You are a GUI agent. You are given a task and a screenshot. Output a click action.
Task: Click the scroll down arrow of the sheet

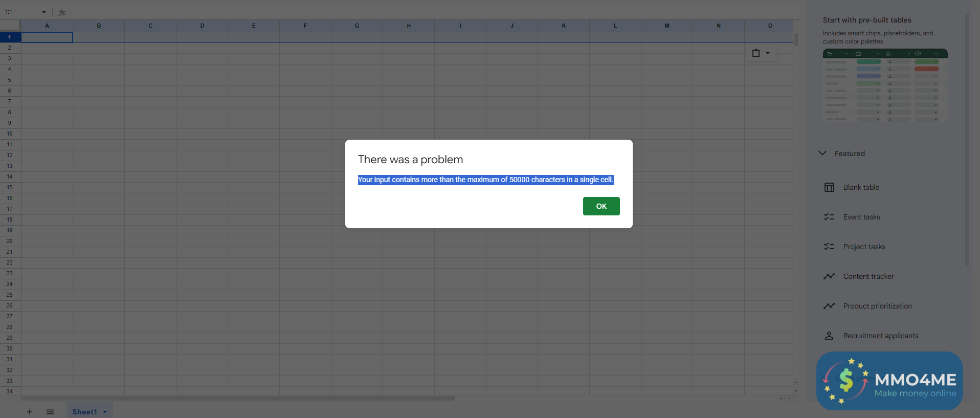pos(796,391)
